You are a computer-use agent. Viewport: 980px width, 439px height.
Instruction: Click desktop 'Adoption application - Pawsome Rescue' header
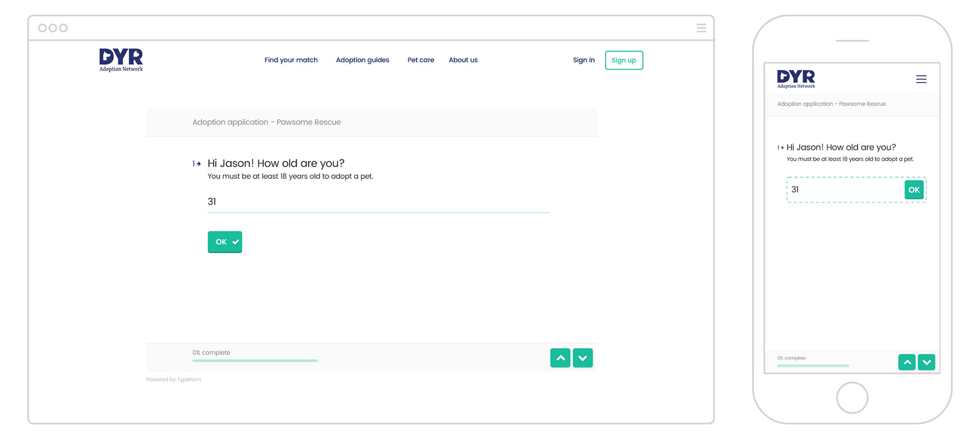point(266,122)
